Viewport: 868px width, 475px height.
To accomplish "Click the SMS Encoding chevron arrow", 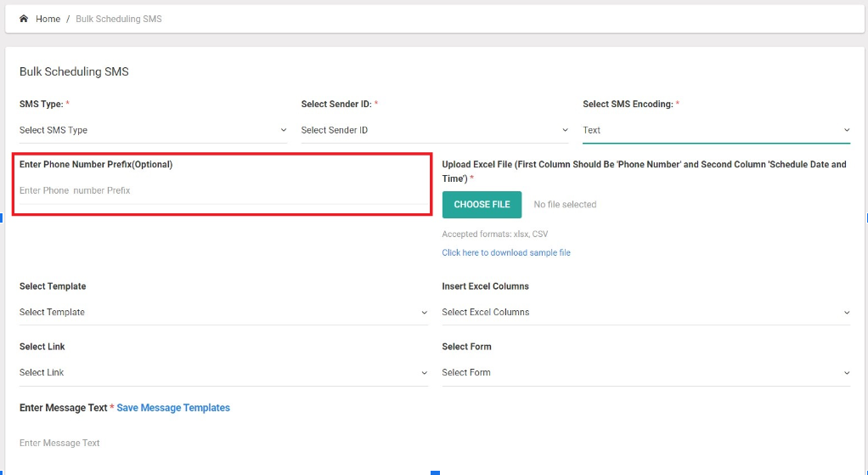I will click(x=847, y=130).
